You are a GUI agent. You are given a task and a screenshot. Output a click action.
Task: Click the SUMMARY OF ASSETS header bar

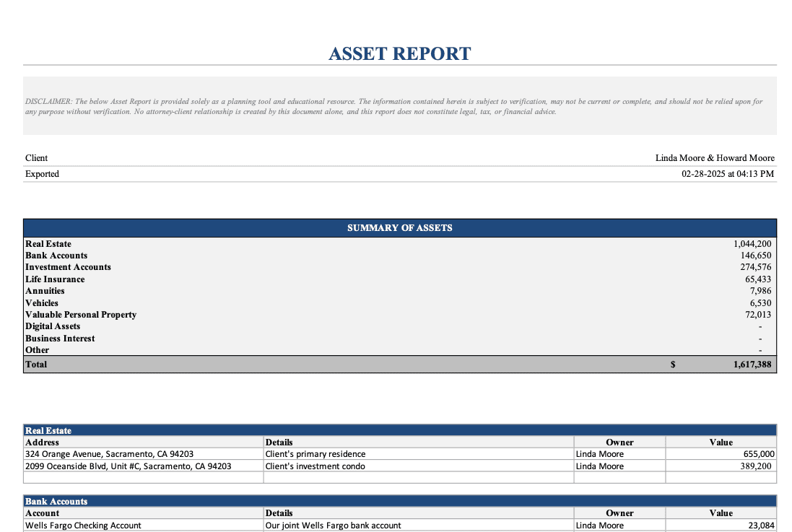pos(399,228)
